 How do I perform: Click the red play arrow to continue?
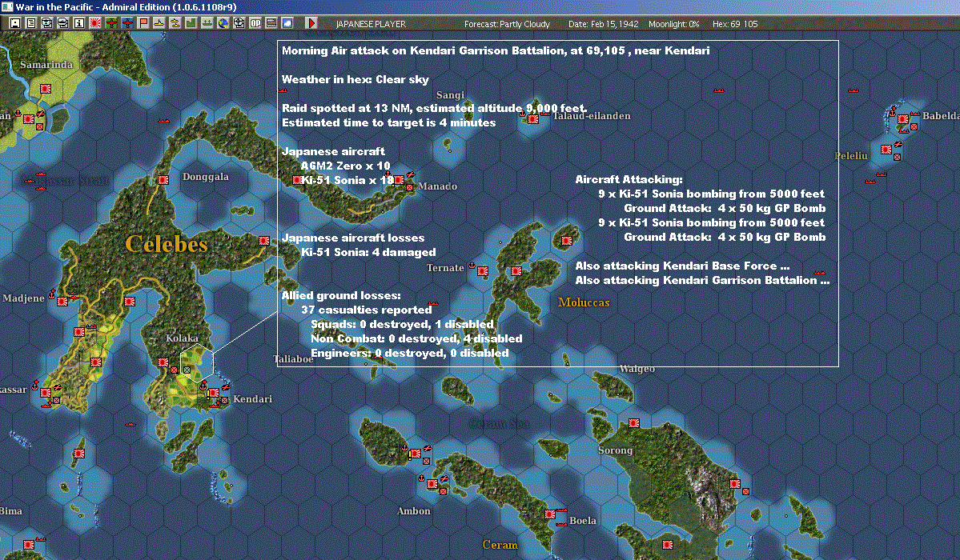pos(311,23)
